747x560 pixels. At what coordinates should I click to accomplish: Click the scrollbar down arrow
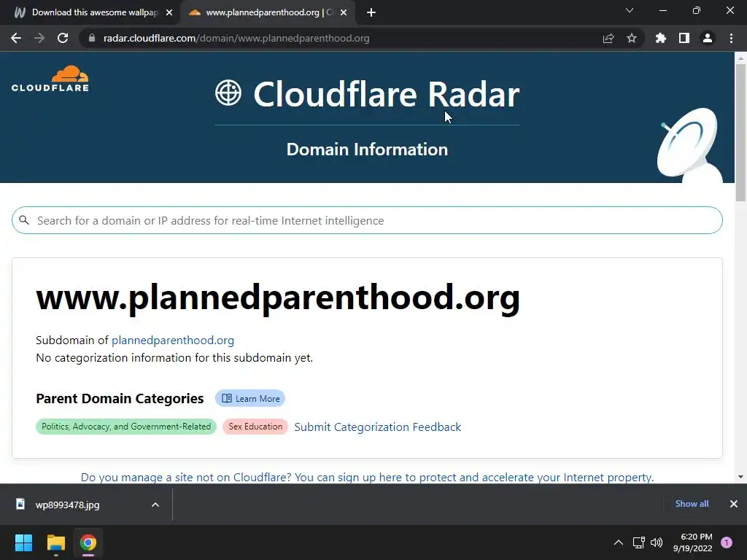pos(740,477)
